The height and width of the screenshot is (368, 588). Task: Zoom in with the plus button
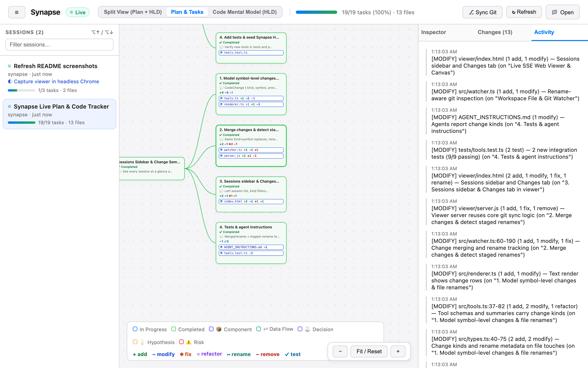398,351
